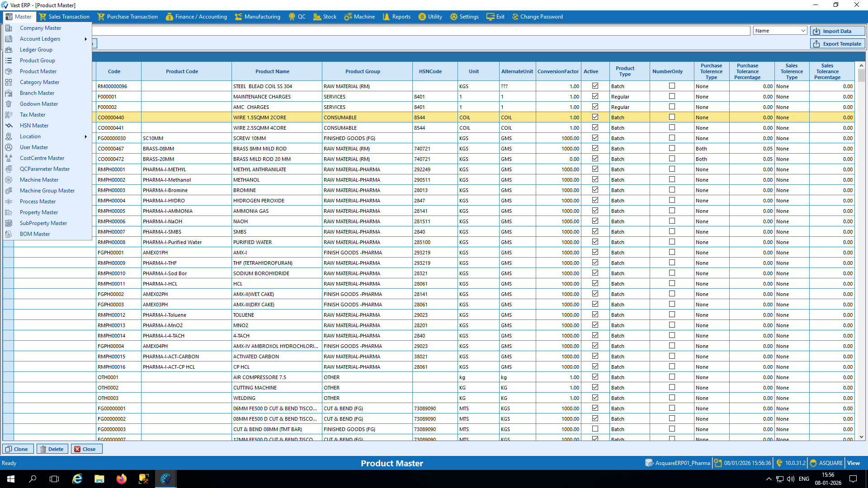The height and width of the screenshot is (488, 868).
Task: Click the Machine gear icon in menu bar
Action: click(x=348, y=17)
